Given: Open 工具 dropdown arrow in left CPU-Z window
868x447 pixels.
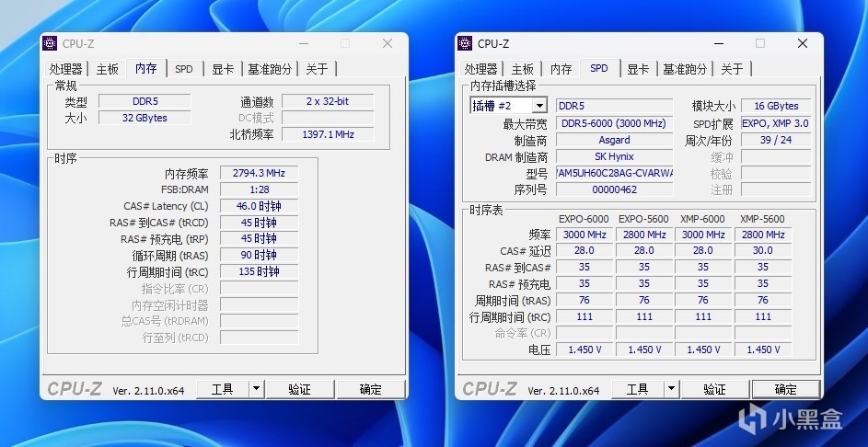Looking at the screenshot, I should tap(256, 389).
